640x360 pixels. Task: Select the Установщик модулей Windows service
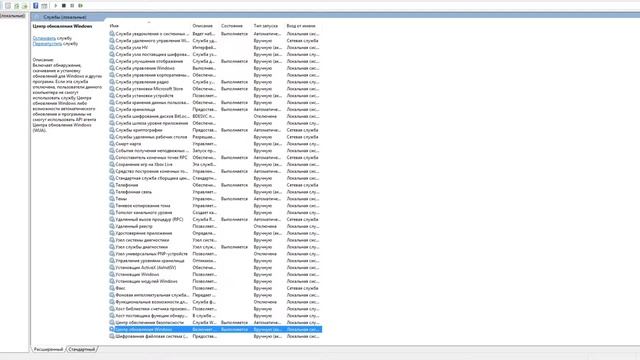pyautogui.click(x=215, y=281)
